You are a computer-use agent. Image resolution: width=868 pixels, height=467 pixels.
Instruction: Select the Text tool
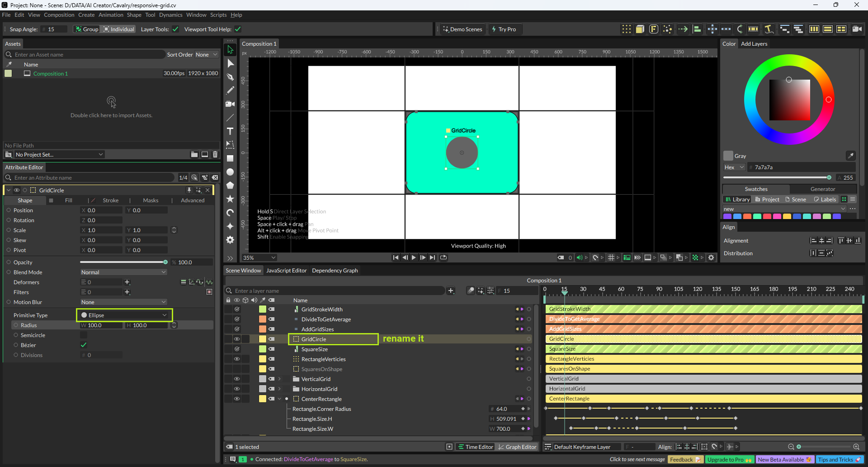coord(230,131)
